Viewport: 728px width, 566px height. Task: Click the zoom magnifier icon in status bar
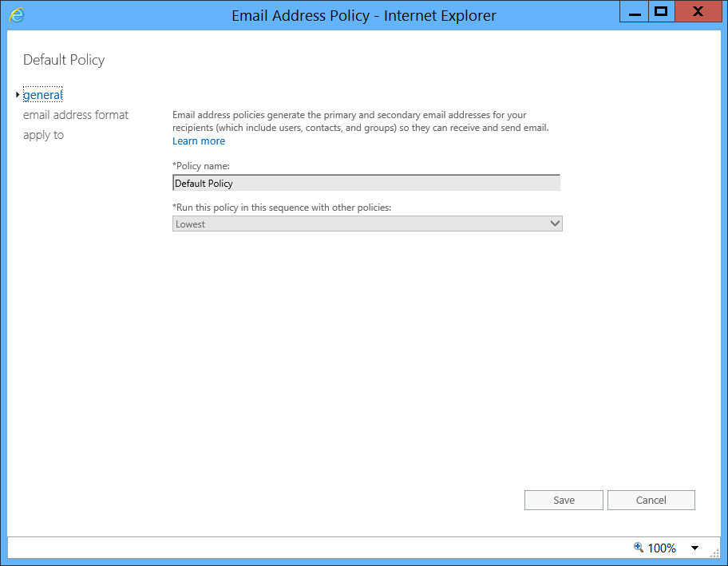[639, 548]
